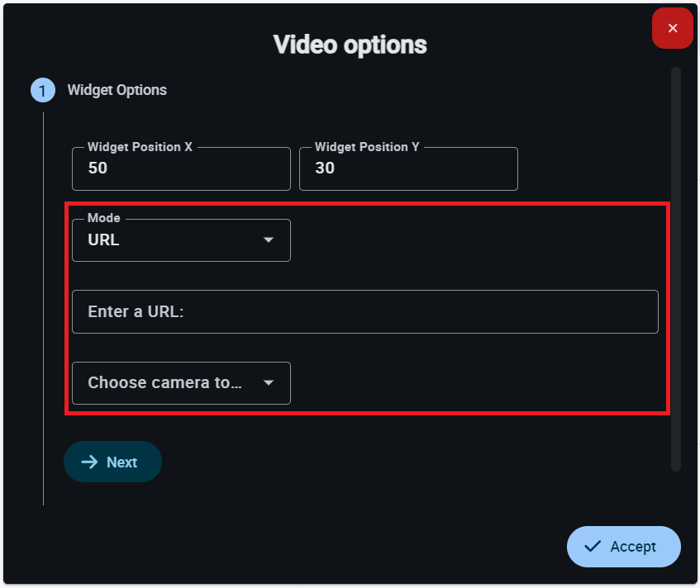700x588 pixels.
Task: Click the checkmark icon on Accept
Action: pyautogui.click(x=592, y=547)
